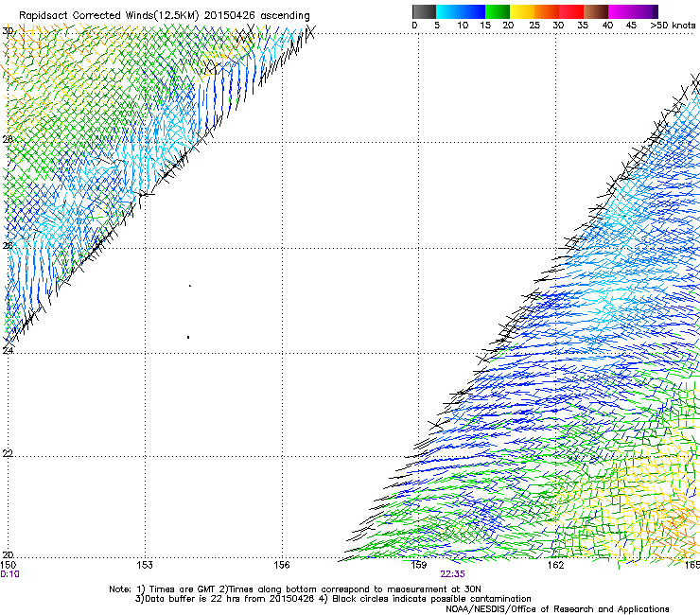
Task: Click the legend label '10'
Action: point(463,26)
